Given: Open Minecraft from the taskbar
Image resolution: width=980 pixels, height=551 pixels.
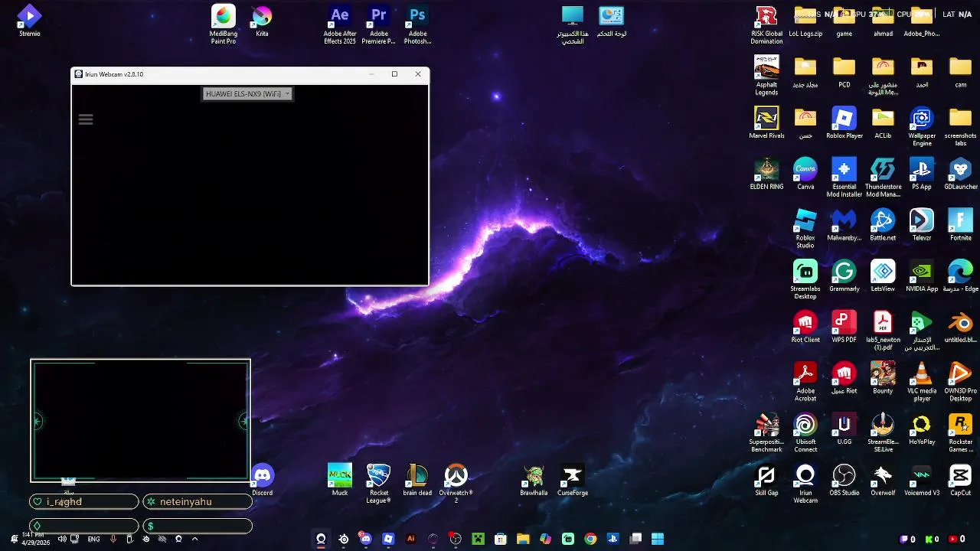Looking at the screenshot, I should 478,539.
